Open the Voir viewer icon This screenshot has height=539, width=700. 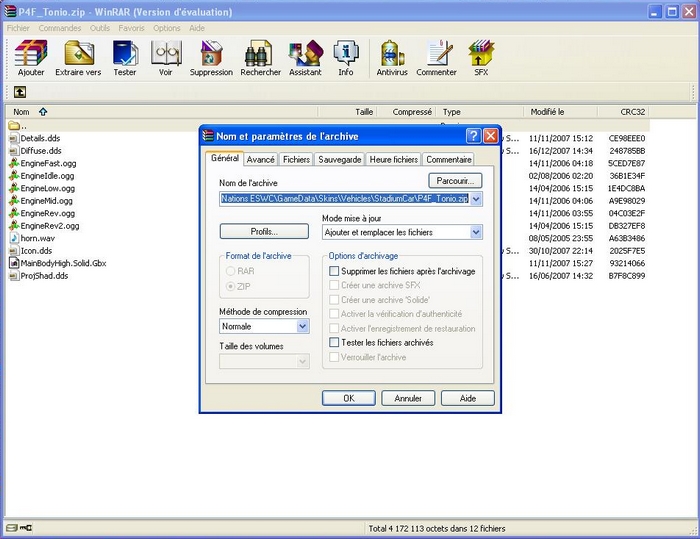(166, 58)
